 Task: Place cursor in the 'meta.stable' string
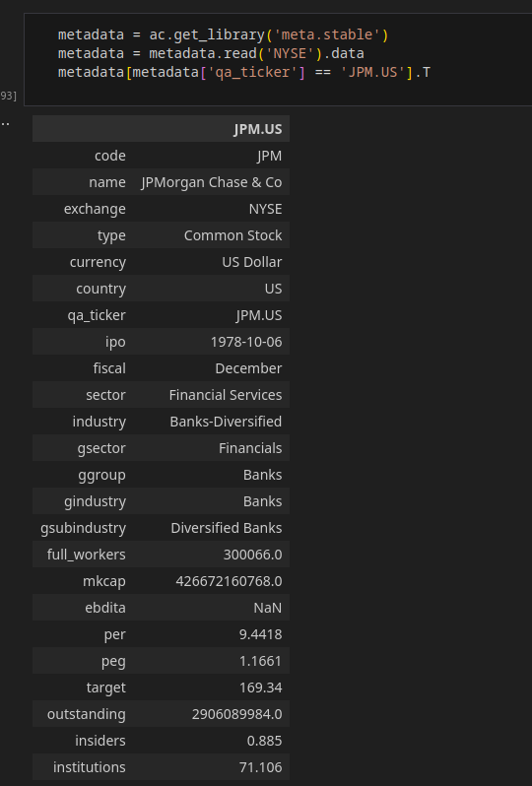click(327, 34)
